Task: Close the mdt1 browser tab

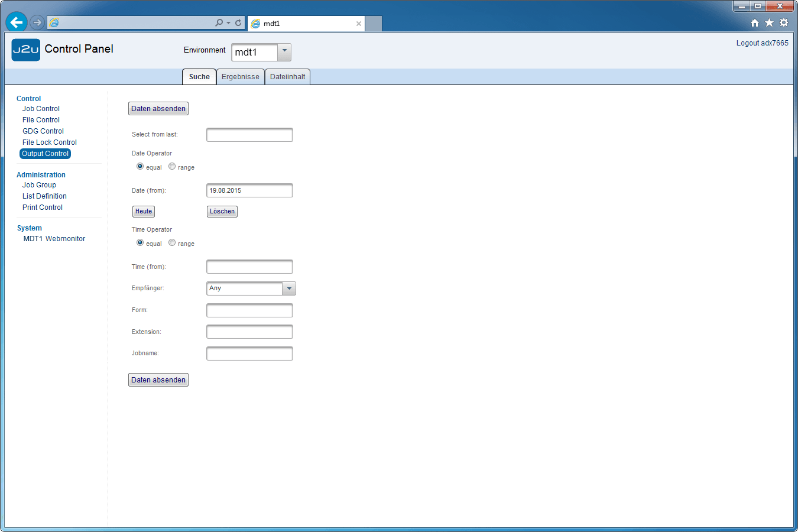Action: click(x=358, y=24)
